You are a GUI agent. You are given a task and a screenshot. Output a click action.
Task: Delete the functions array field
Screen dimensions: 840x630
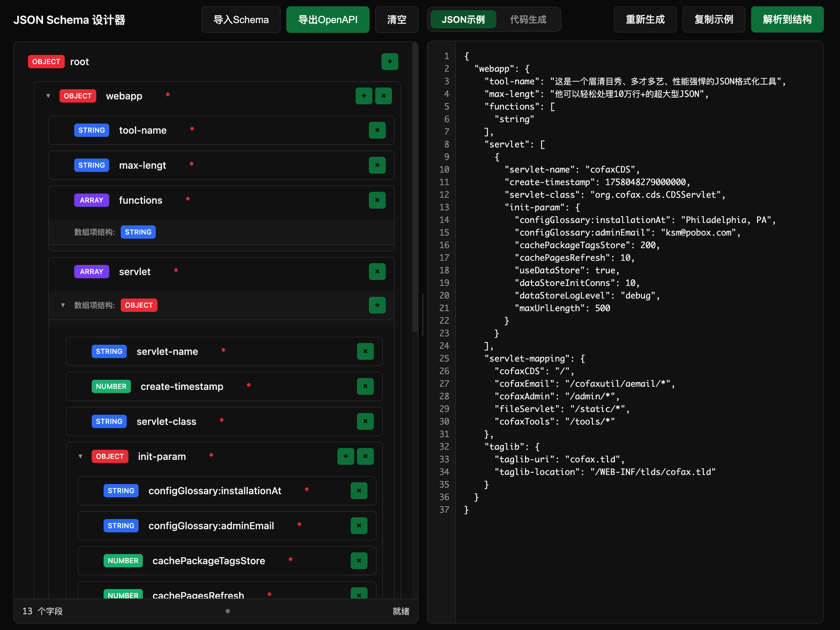(377, 200)
